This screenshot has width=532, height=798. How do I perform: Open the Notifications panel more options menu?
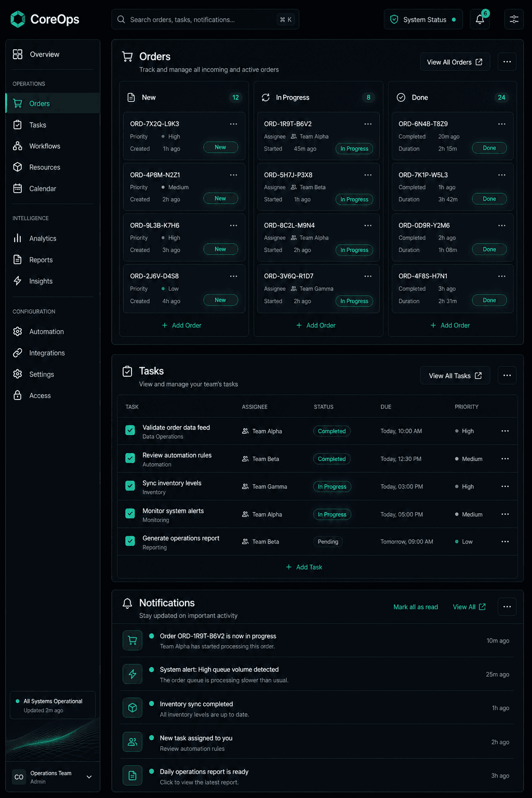[x=507, y=607]
